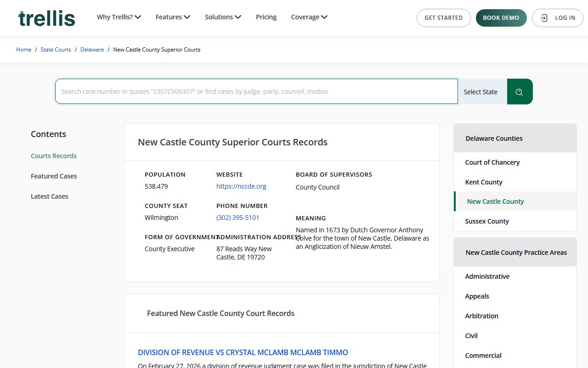Open Delaware breadcrumb link

(92, 49)
